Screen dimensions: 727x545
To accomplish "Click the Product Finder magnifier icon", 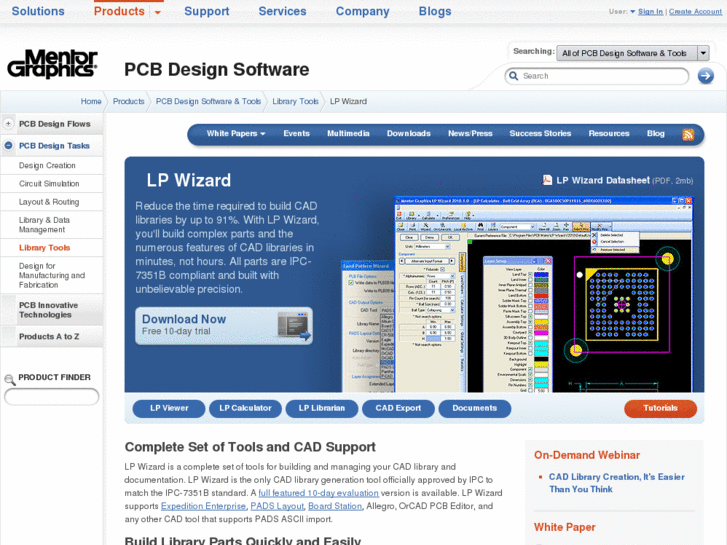I will (x=9, y=379).
